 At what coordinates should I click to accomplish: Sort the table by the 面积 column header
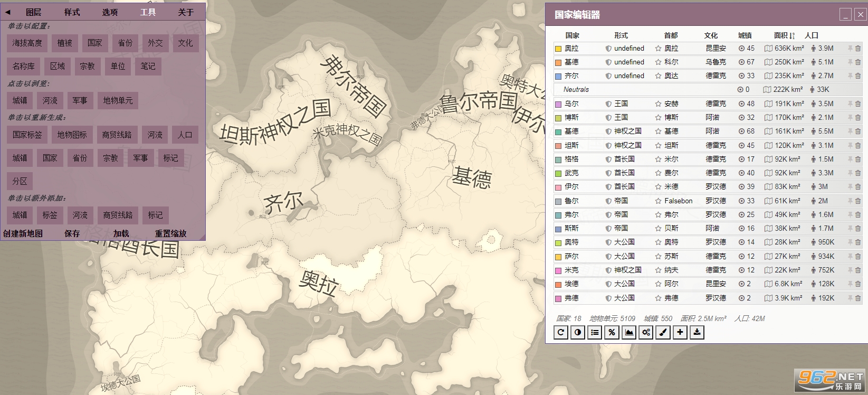783,35
